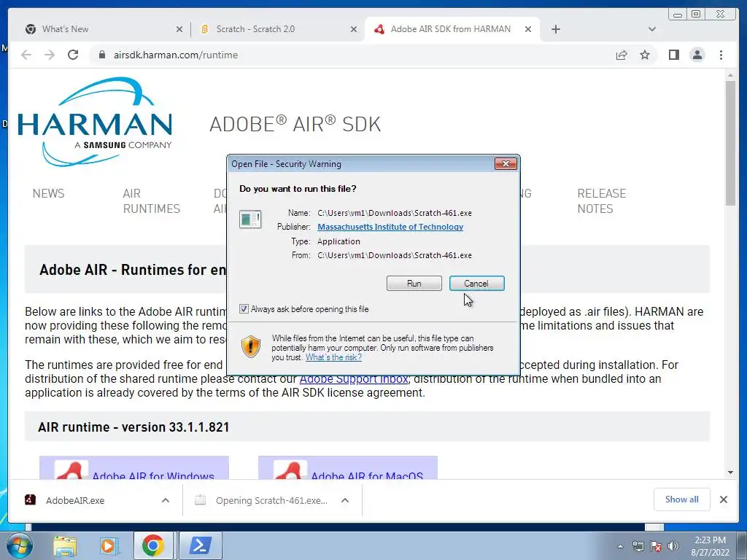Open the volume control tray icon
Viewport: 747px width, 560px height.
673,546
